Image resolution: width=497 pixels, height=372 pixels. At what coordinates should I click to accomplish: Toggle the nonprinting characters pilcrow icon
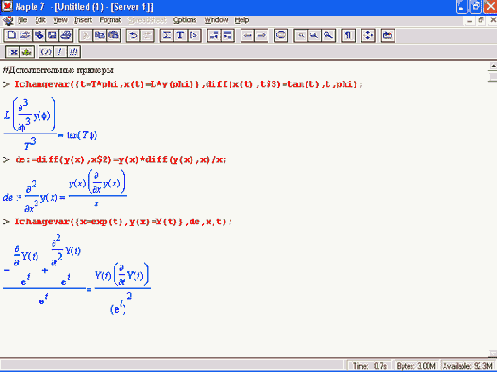pos(348,35)
